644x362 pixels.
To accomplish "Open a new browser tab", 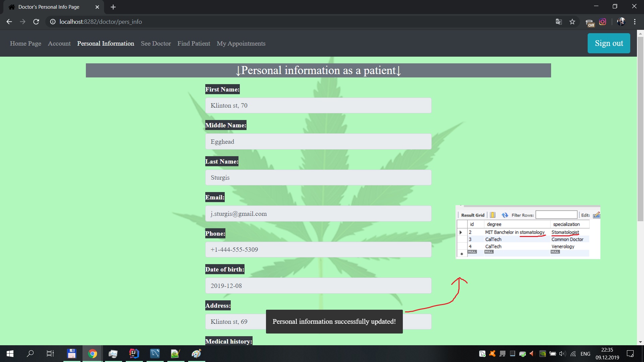I will 113,7.
